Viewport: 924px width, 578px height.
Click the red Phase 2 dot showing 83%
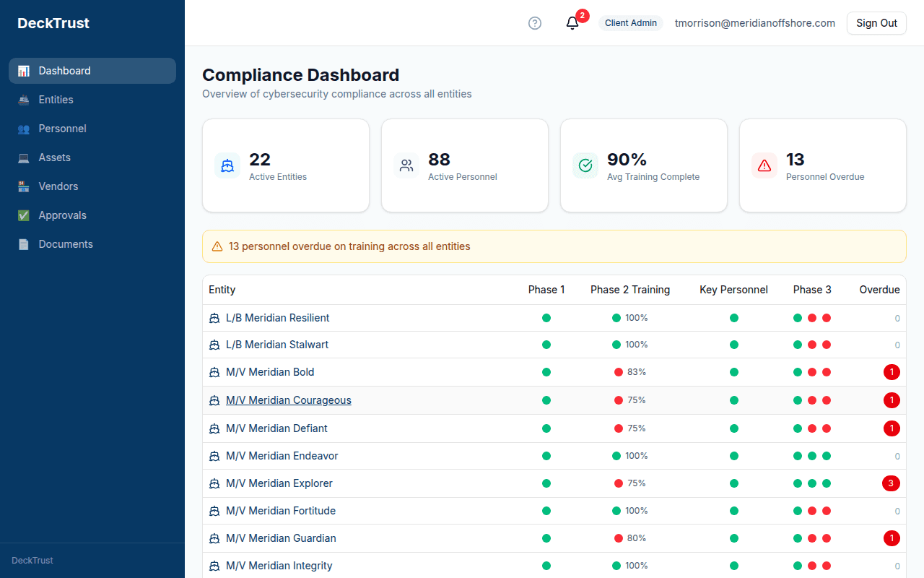(x=618, y=372)
